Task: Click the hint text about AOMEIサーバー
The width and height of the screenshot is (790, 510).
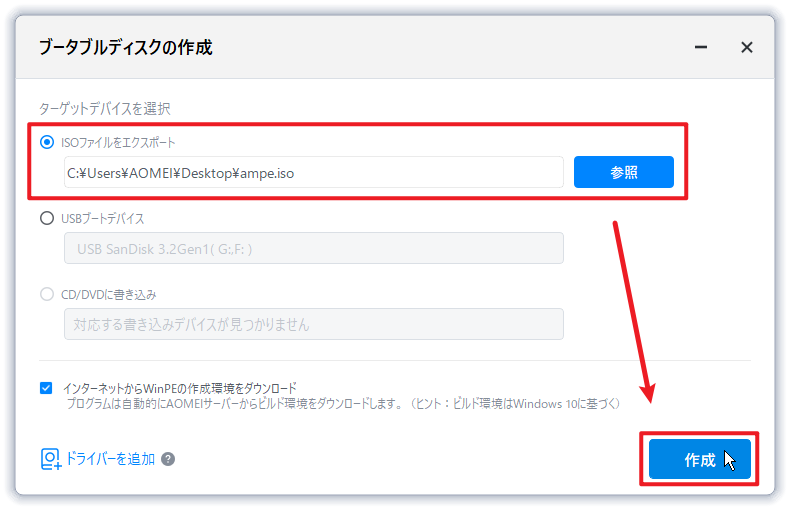Action: (343, 404)
